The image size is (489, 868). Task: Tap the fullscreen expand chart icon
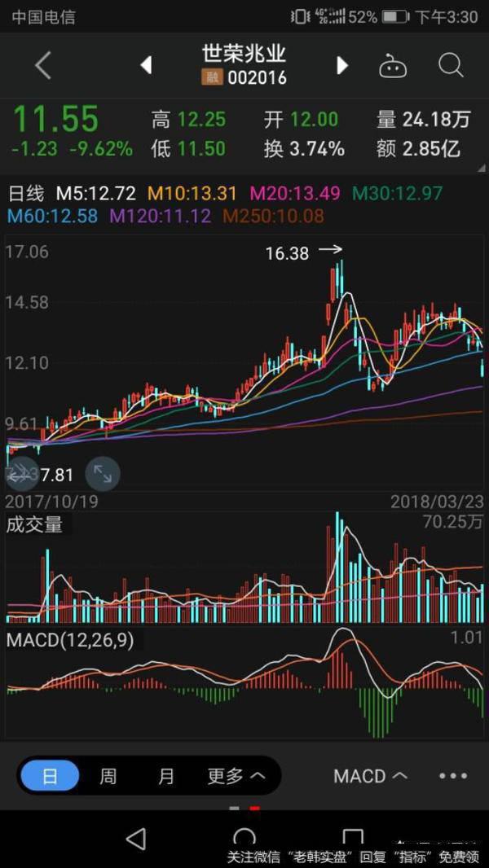[x=103, y=473]
